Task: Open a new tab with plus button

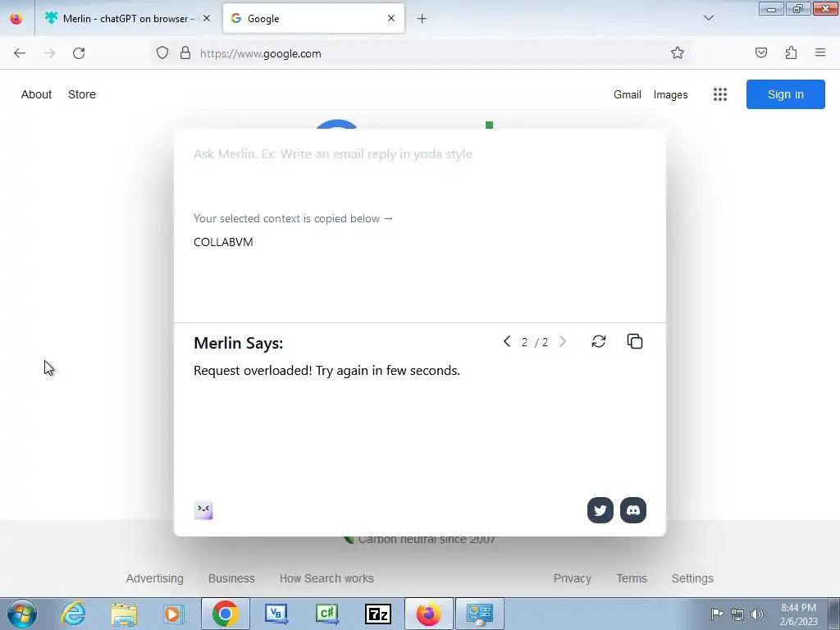Action: tap(422, 19)
